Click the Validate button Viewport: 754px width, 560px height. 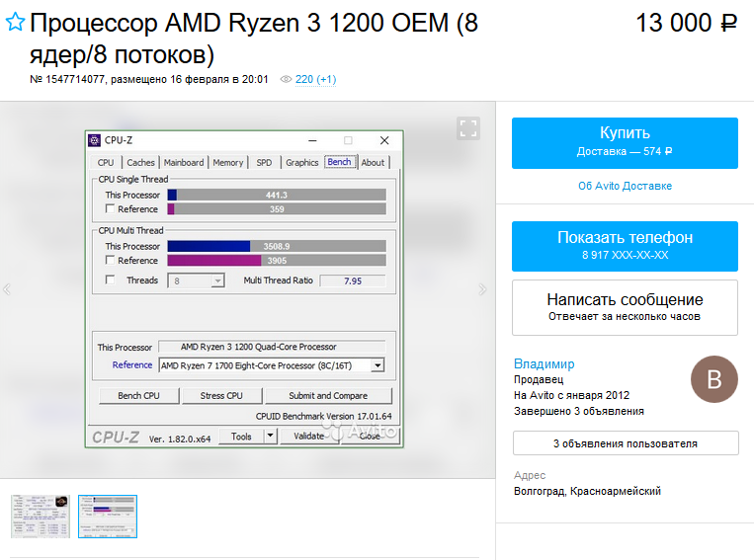point(309,436)
